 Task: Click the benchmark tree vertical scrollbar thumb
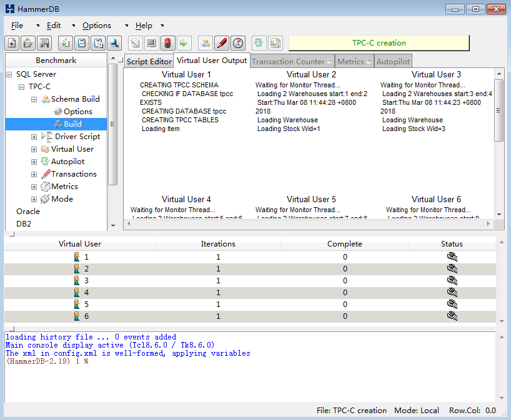[112, 124]
